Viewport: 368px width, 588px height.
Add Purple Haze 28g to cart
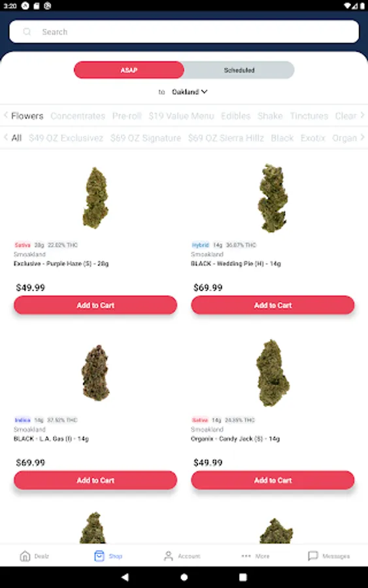tap(95, 305)
